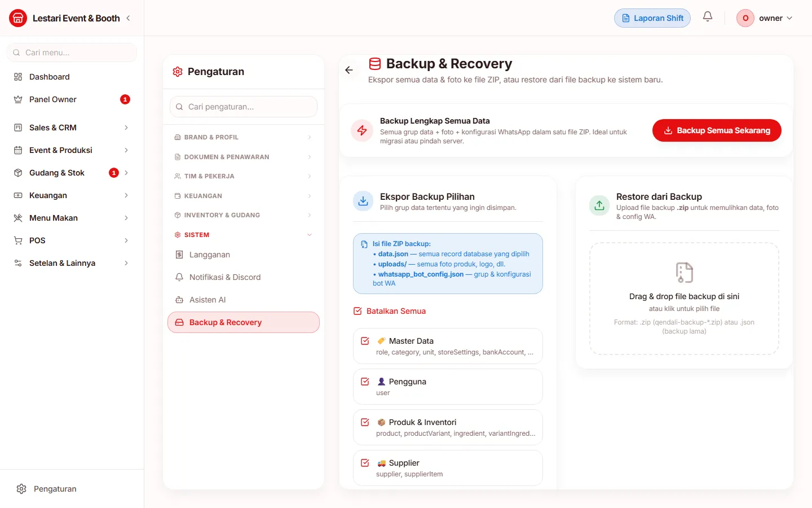The height and width of the screenshot is (508, 812).
Task: Uncheck the Master Data checkbox
Action: (x=365, y=341)
